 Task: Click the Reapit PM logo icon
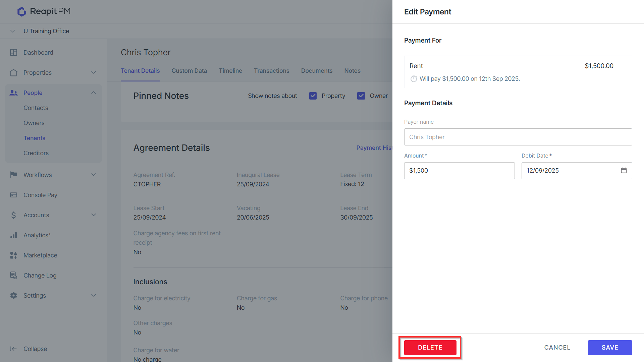click(x=22, y=12)
